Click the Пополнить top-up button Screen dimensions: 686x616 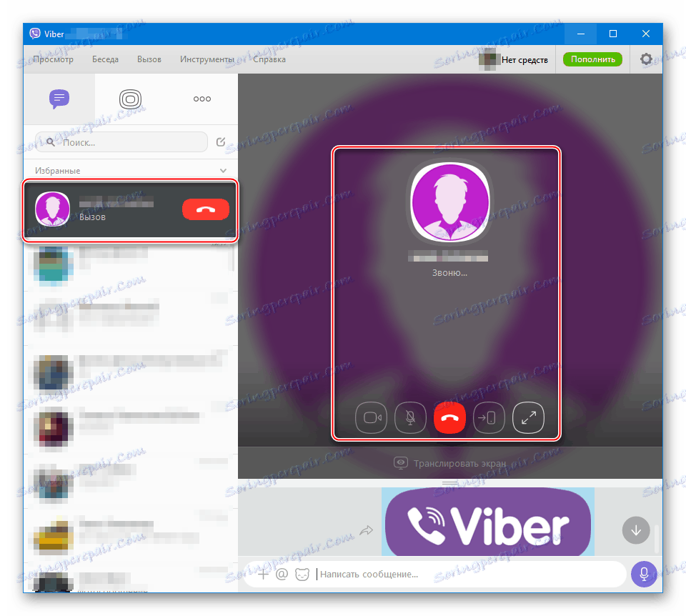593,59
